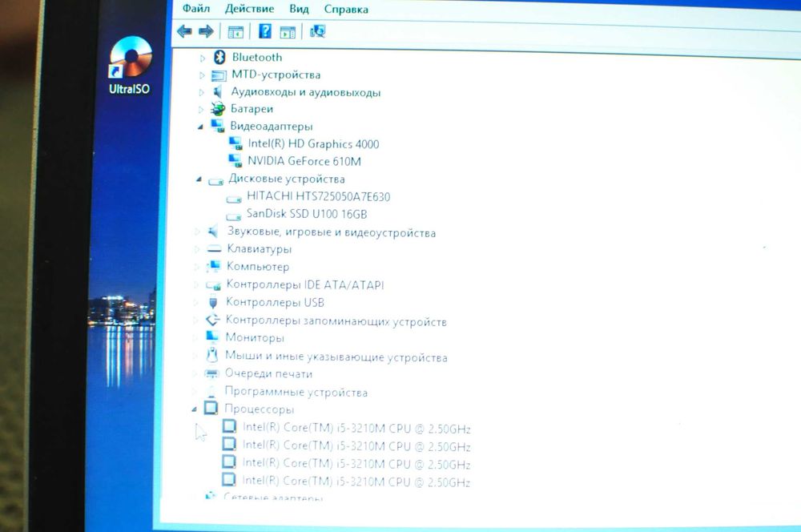Select SanDisk SSD U100 16GB entry
Viewport: 801px width, 532px height.
(x=307, y=214)
